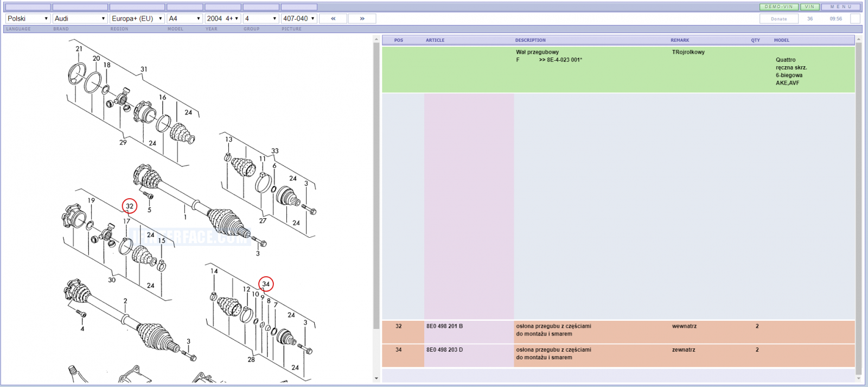This screenshot has height=387, width=868.
Task: Select row for article 8E0 498 201 B
Action: click(618, 332)
